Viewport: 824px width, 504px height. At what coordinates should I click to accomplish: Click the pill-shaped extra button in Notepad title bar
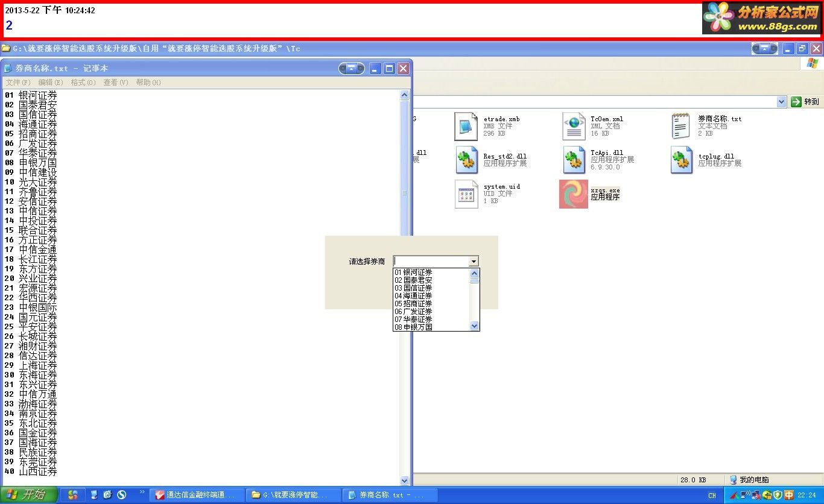[352, 69]
